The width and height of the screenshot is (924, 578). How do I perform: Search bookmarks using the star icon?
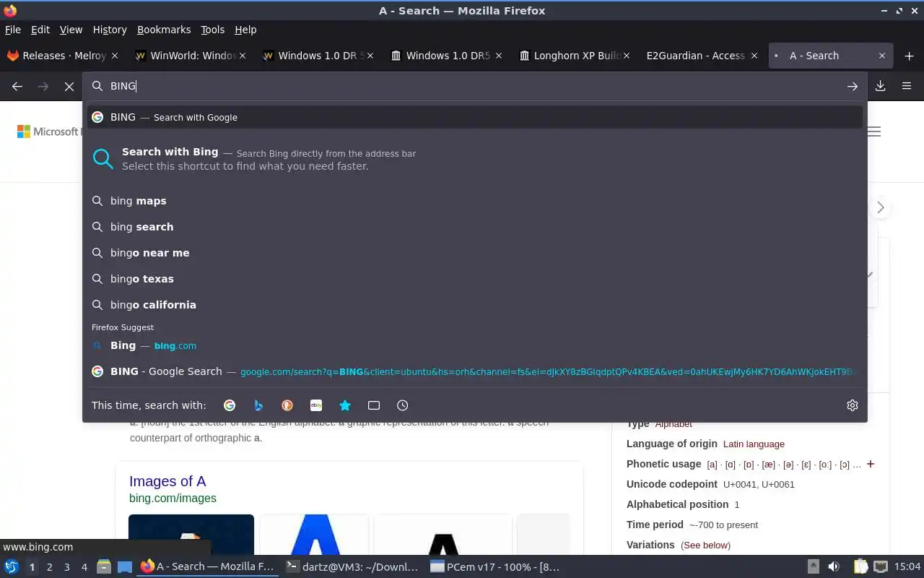tap(345, 405)
